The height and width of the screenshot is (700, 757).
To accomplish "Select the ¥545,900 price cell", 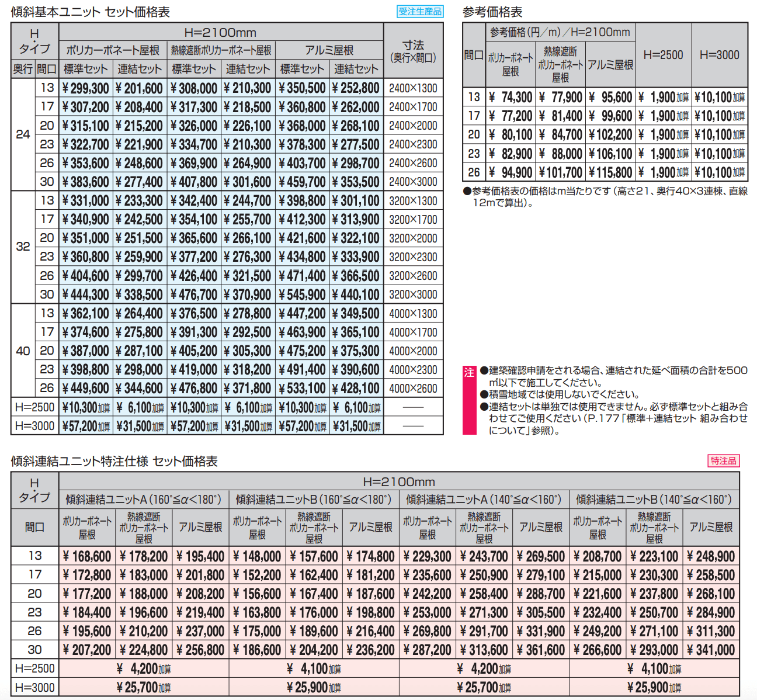I will point(302,295).
